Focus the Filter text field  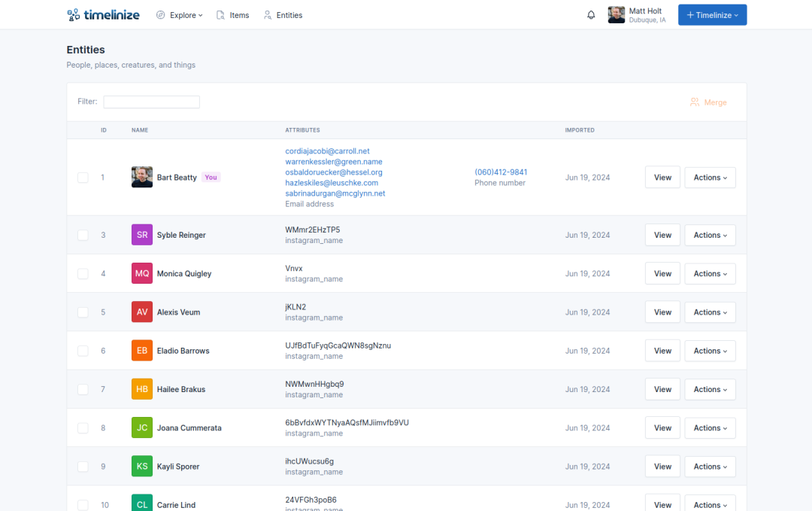[x=151, y=102]
